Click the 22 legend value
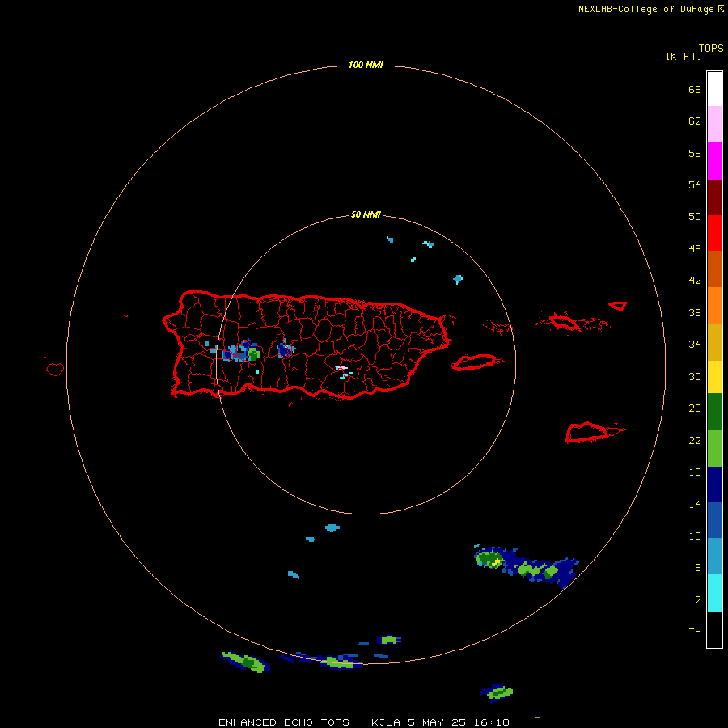Viewport: 728px width, 728px height. tap(695, 440)
